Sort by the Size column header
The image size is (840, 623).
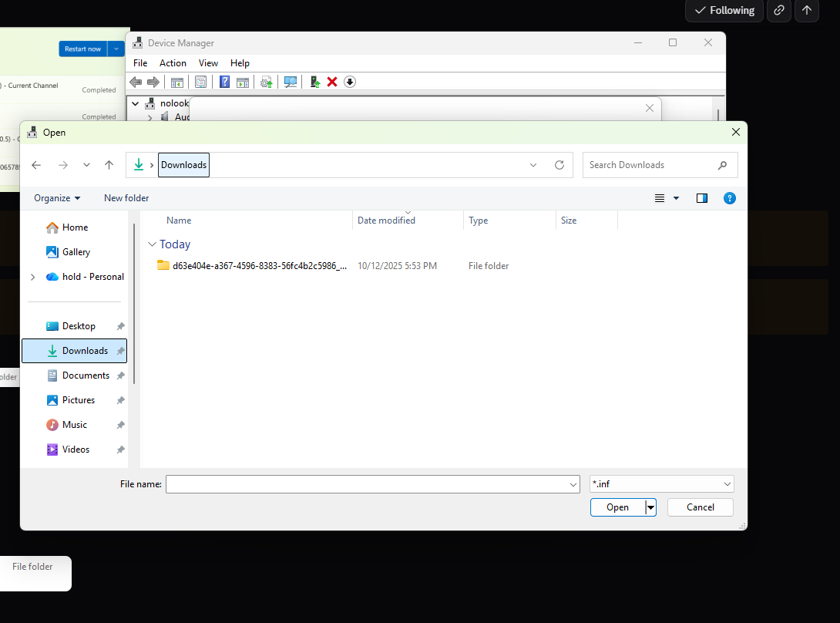569,221
